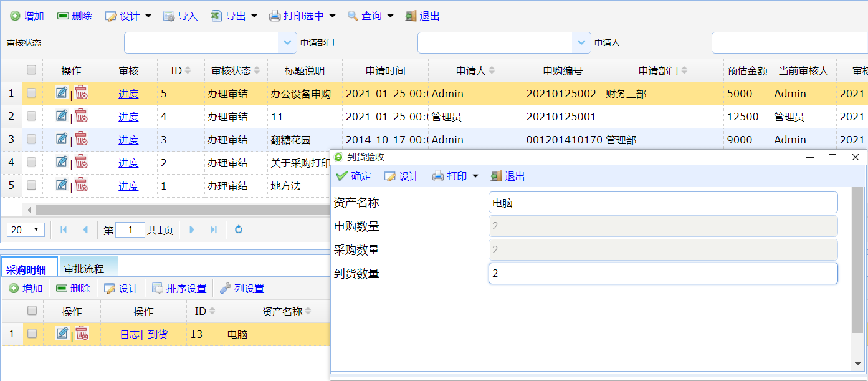868x381 pixels.
Task: Tick the checkbox for row 2
Action: tap(31, 116)
